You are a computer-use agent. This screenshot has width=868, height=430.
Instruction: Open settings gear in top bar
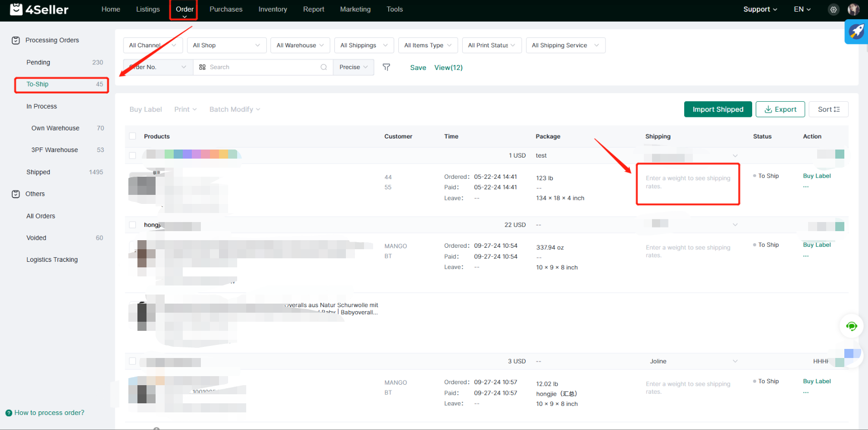click(x=834, y=10)
